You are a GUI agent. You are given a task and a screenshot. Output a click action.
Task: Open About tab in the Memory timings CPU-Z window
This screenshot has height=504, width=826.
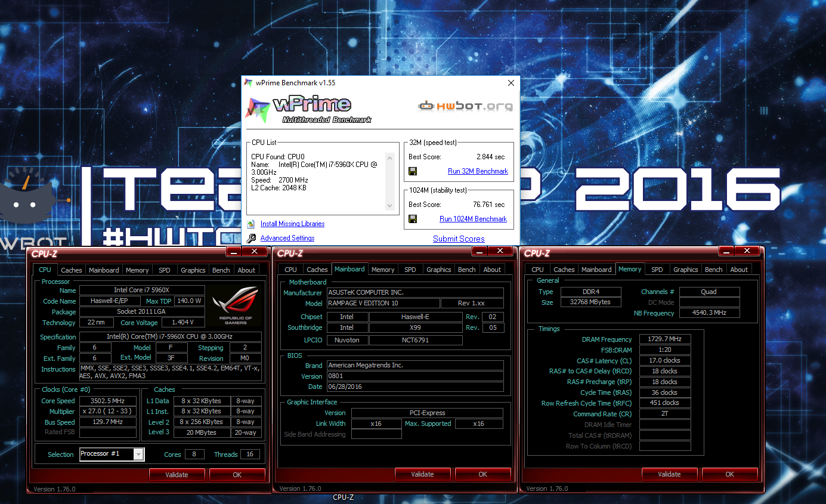click(739, 270)
